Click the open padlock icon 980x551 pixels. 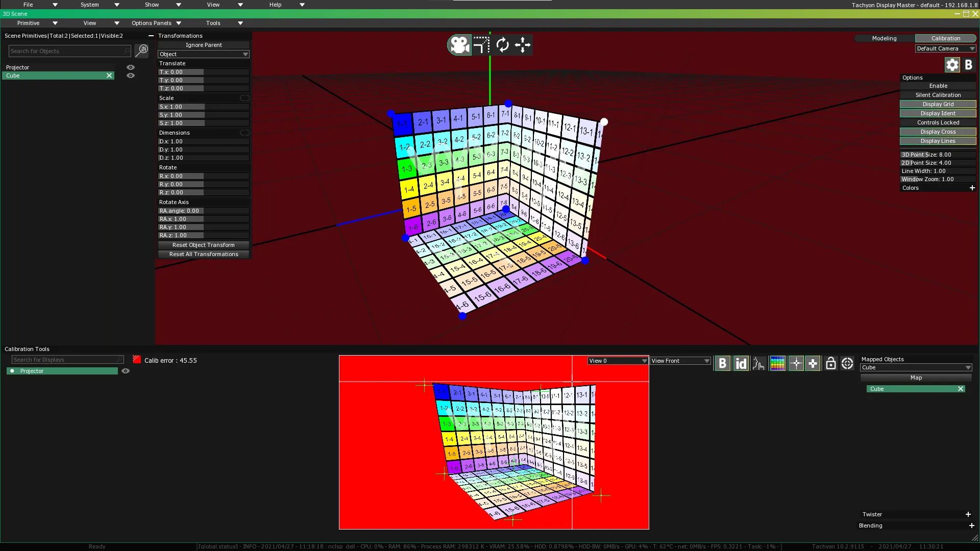point(831,363)
